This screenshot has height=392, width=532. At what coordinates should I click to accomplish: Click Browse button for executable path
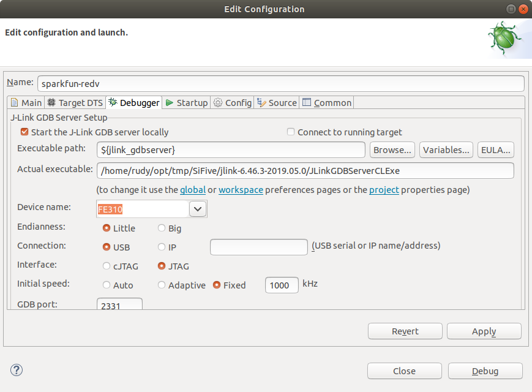(392, 150)
